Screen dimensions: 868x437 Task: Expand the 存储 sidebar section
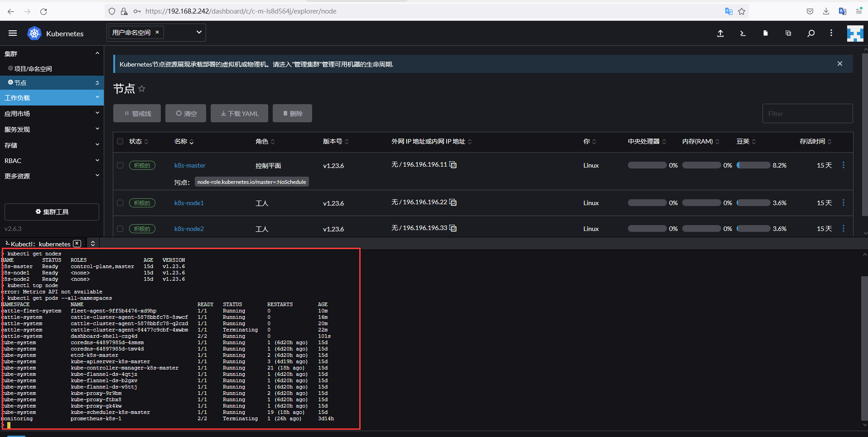tap(97, 145)
